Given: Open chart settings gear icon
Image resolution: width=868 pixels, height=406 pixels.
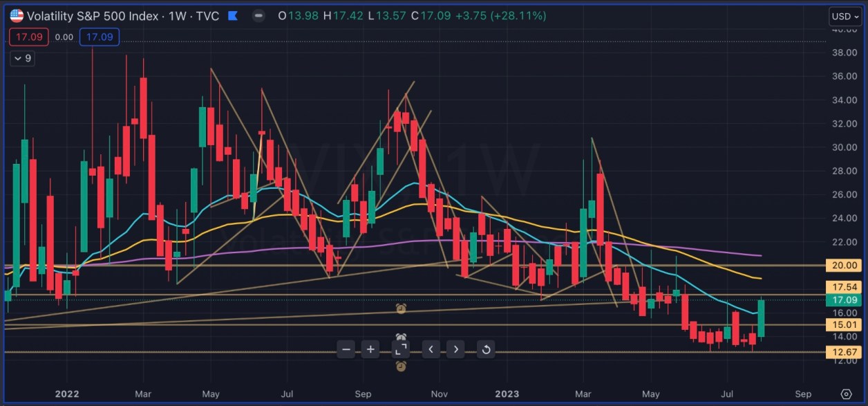Looking at the screenshot, I should click(x=847, y=394).
